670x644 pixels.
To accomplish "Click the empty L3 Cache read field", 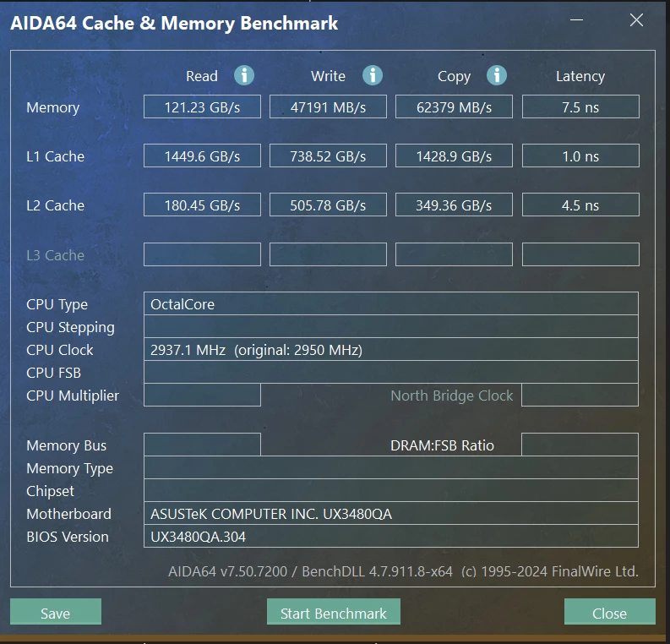I will coord(202,254).
